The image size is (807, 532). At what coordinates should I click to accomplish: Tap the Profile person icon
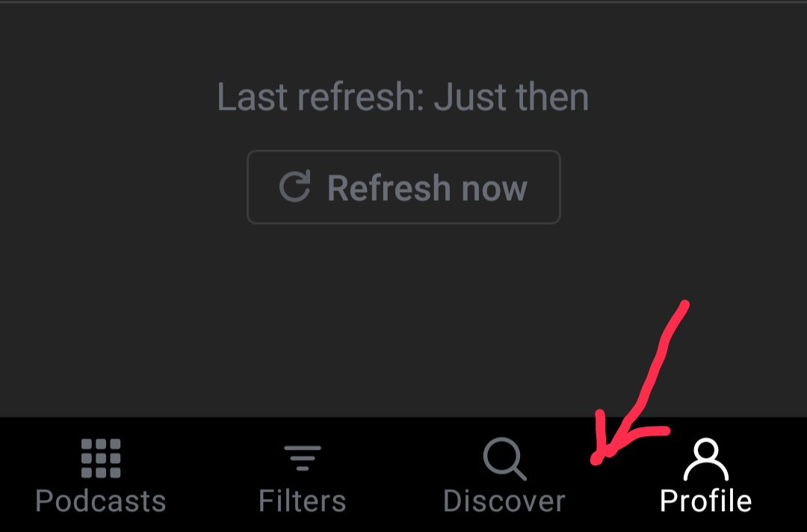(x=706, y=459)
